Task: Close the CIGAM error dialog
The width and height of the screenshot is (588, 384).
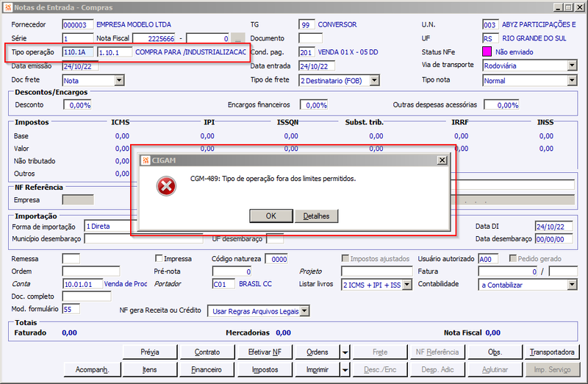Action: click(x=442, y=160)
